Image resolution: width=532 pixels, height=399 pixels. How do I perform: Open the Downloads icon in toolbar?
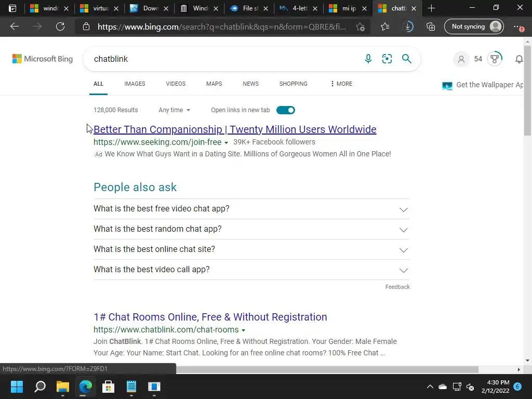[408, 26]
